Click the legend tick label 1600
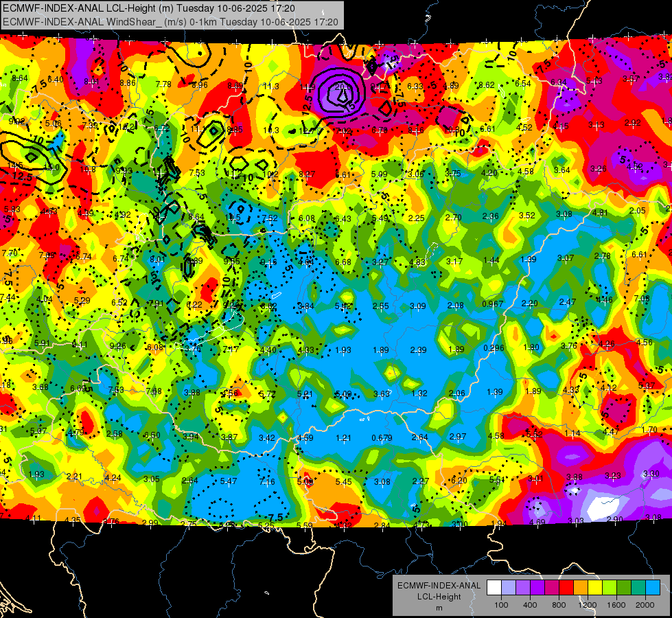 (616, 605)
